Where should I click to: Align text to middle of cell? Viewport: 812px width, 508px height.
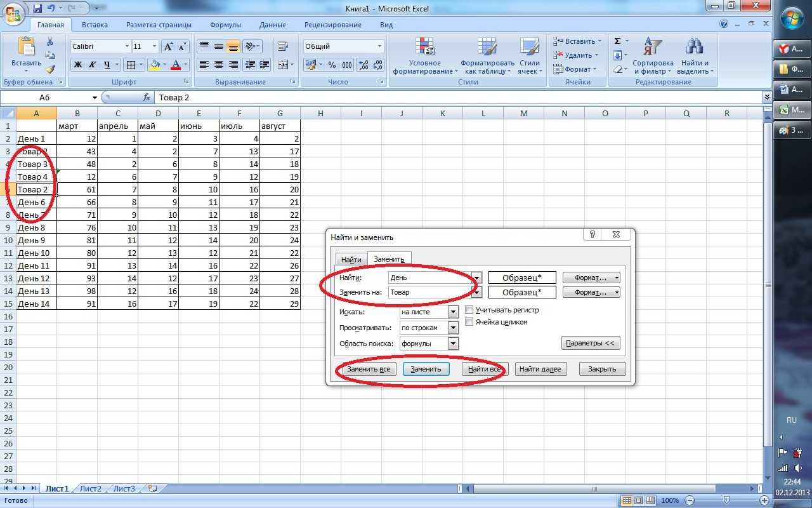tap(218, 46)
